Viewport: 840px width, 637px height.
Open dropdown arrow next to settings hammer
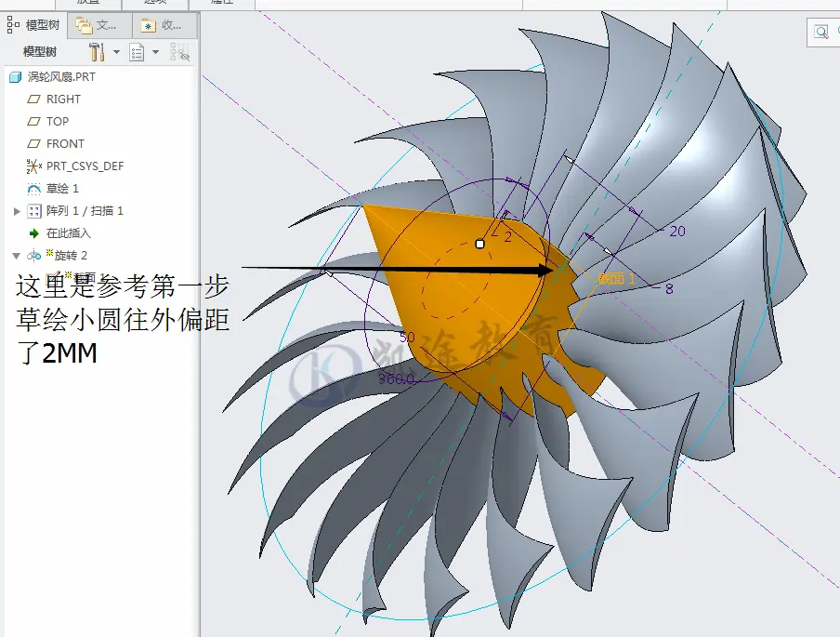(x=116, y=52)
